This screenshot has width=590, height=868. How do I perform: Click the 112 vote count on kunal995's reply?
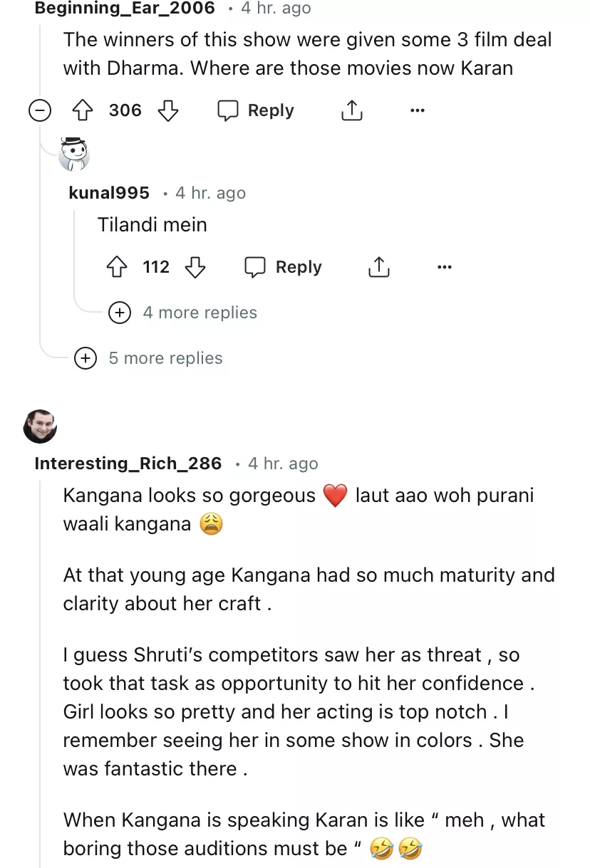(156, 267)
